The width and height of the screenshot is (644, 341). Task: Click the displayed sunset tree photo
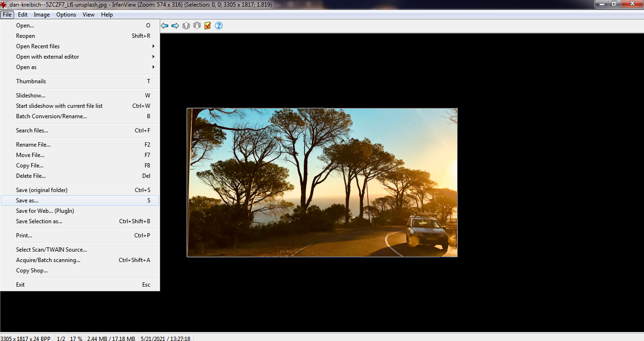point(322,183)
